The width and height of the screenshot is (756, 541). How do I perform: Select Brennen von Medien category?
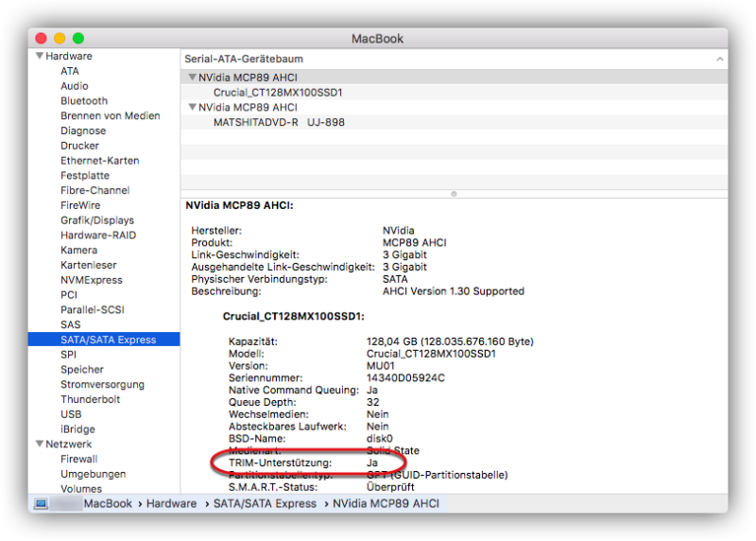pos(110,115)
